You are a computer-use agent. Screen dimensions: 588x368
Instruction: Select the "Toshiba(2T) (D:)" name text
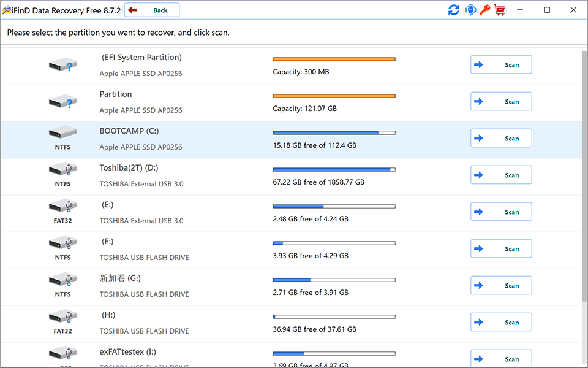point(129,168)
